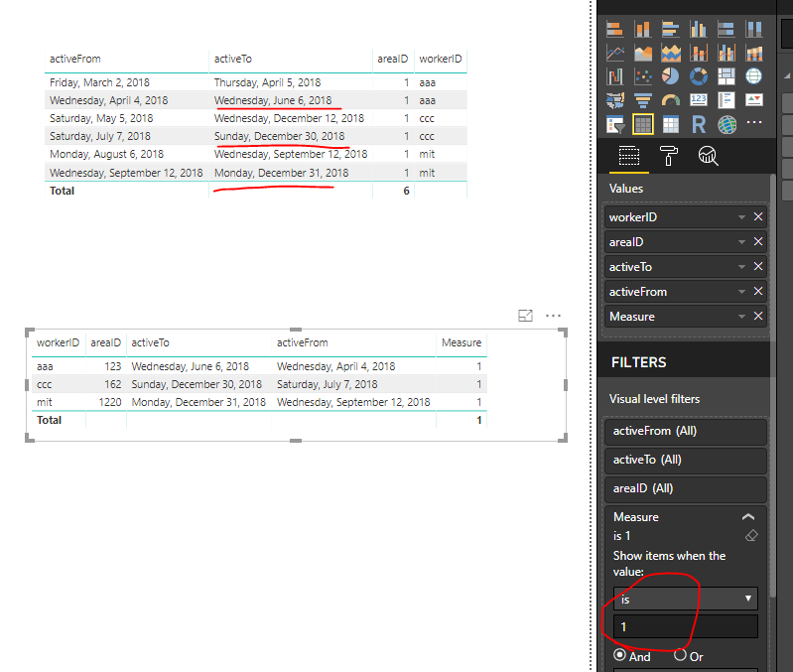Select the matrix visual
This screenshot has height=672, width=793.
click(671, 124)
